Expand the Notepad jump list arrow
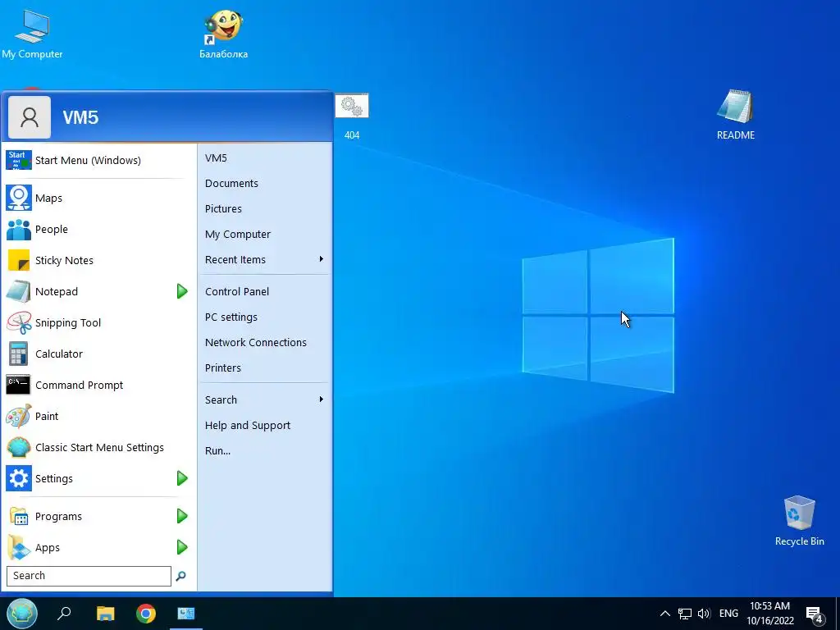The height and width of the screenshot is (630, 840). click(182, 291)
